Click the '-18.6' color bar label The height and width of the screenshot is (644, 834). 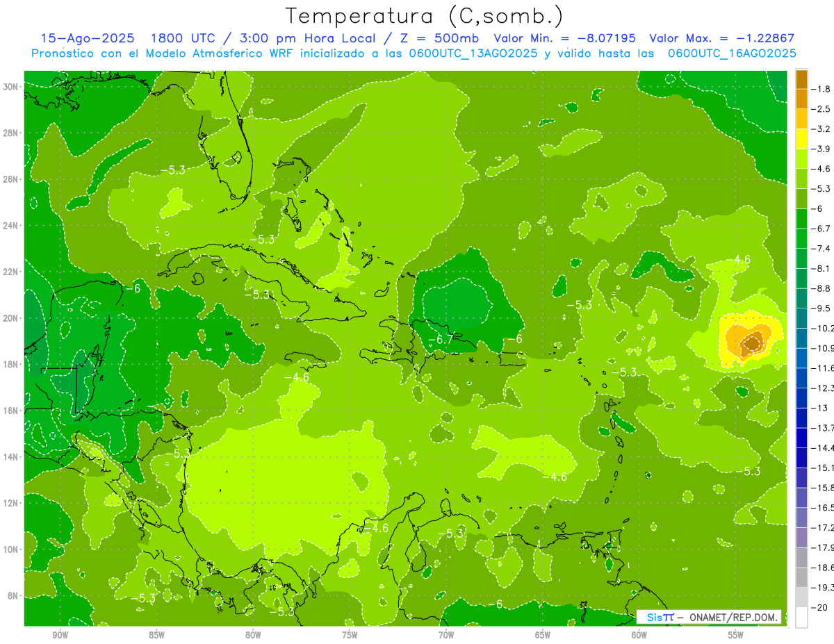click(x=823, y=568)
